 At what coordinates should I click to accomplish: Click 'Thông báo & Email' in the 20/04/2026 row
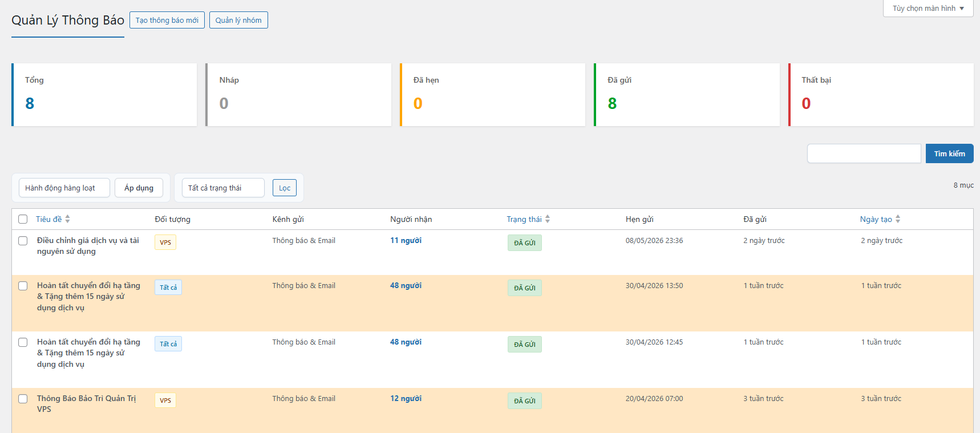[x=303, y=399]
